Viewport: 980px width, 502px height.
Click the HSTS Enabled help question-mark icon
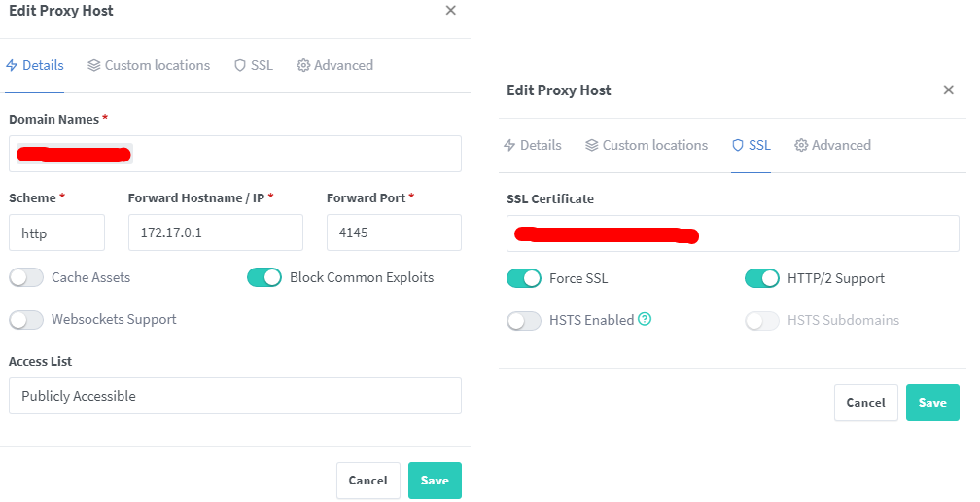click(645, 319)
